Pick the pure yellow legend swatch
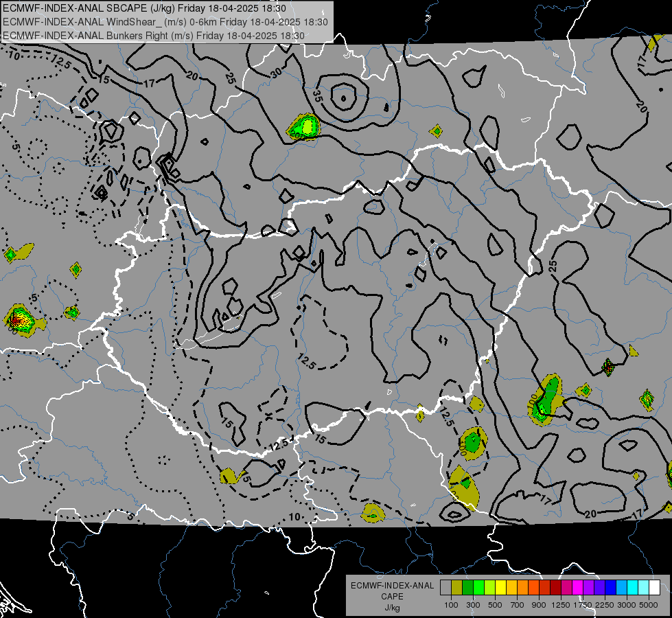The height and width of the screenshot is (618, 672). coord(500,587)
